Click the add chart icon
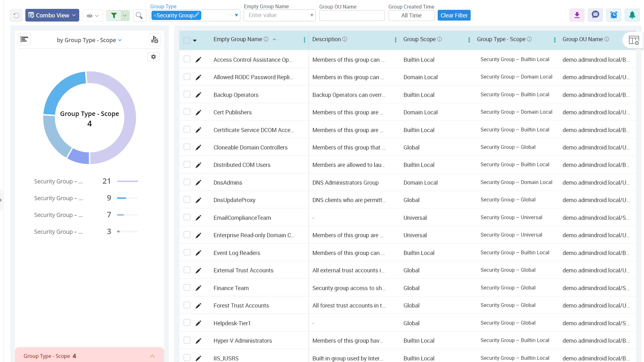 [155, 40]
